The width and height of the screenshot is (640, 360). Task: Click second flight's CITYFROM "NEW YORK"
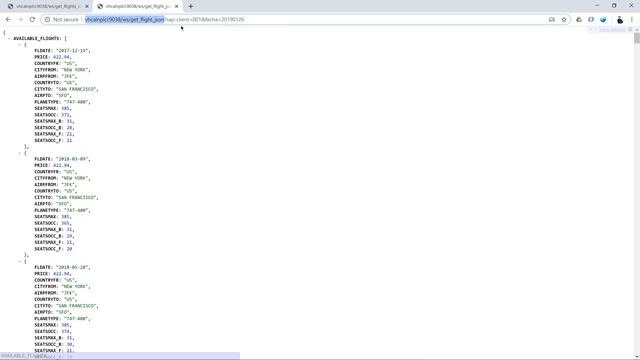tap(74, 178)
